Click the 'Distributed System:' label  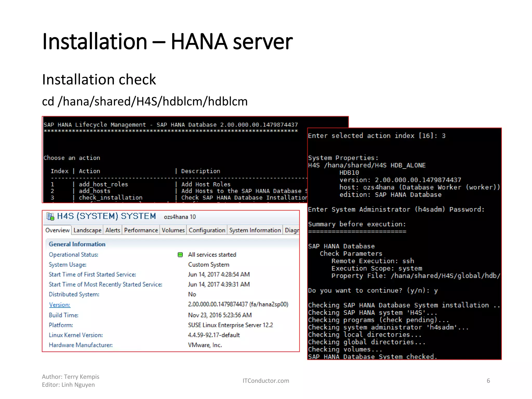pyautogui.click(x=74, y=294)
